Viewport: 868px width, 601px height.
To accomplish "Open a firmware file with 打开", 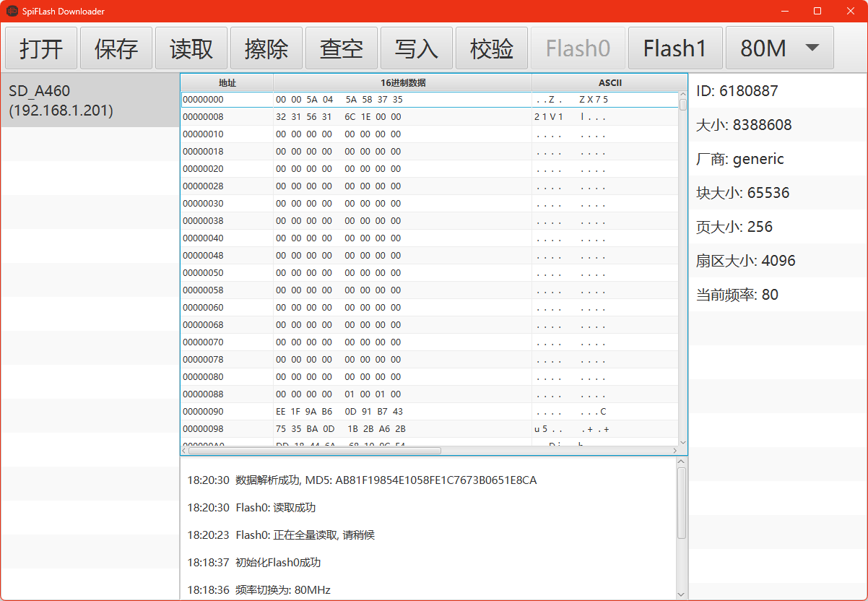I will (x=40, y=48).
